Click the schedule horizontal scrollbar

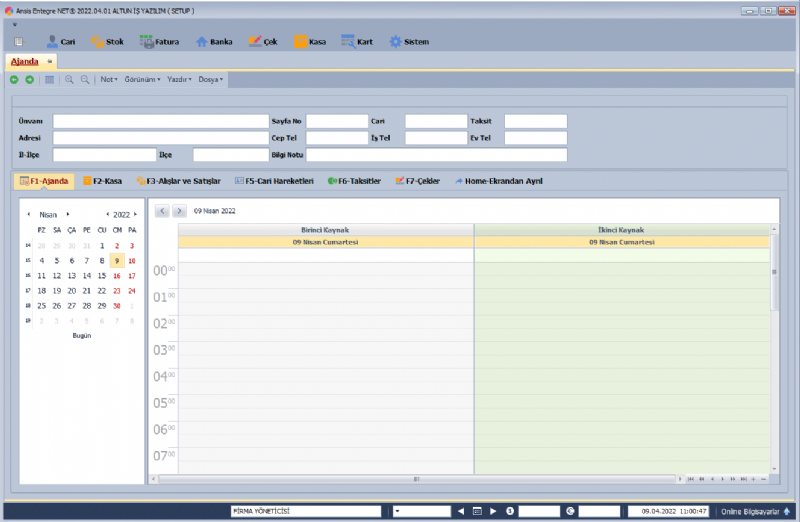coord(416,479)
